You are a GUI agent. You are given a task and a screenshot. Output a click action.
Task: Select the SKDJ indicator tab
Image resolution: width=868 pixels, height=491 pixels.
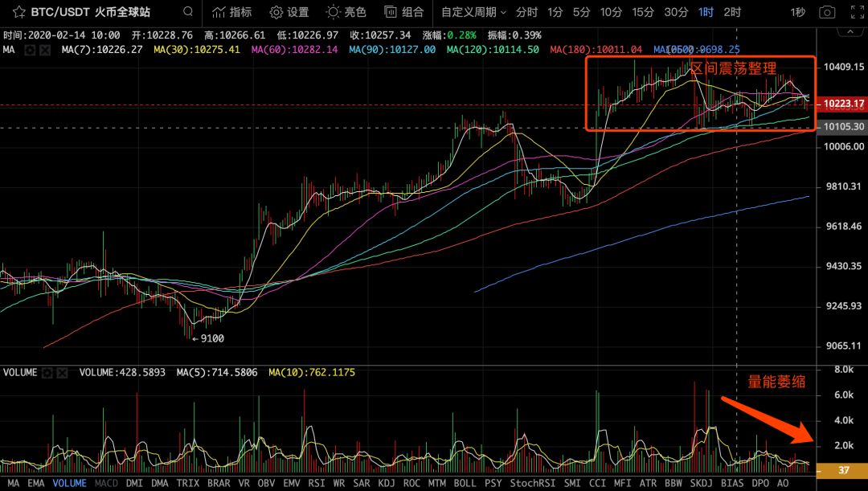click(x=702, y=483)
